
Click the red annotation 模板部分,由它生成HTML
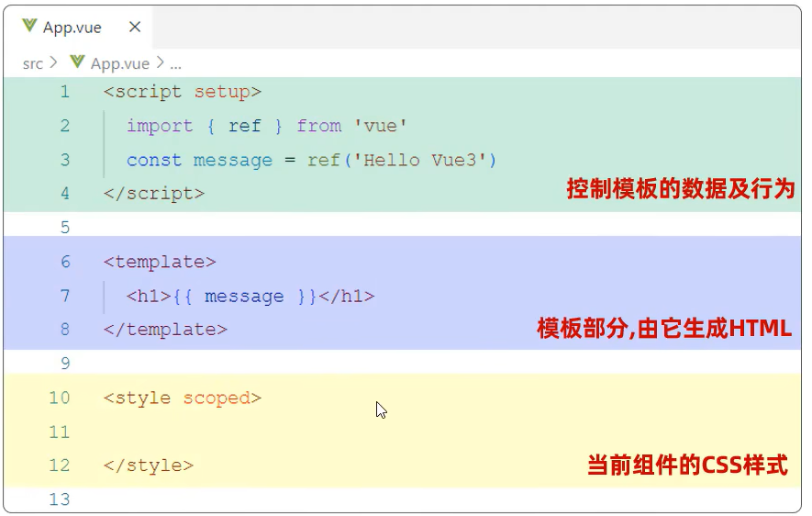point(664,329)
